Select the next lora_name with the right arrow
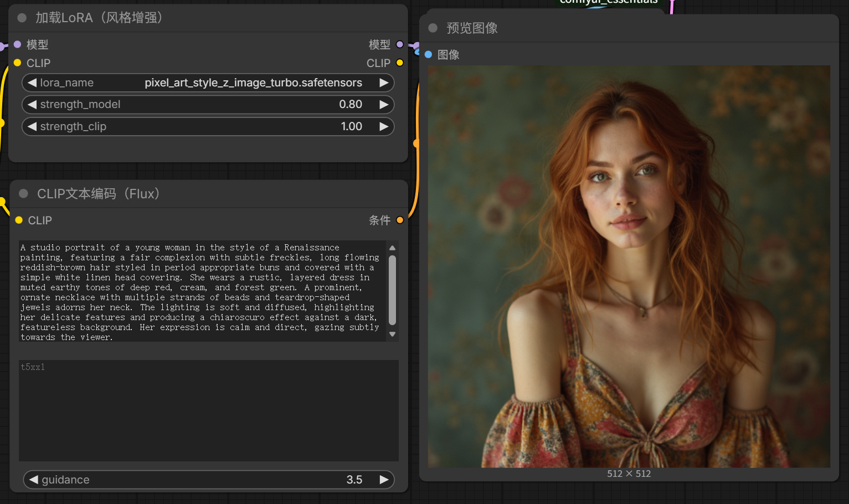Image resolution: width=849 pixels, height=504 pixels. click(x=383, y=83)
